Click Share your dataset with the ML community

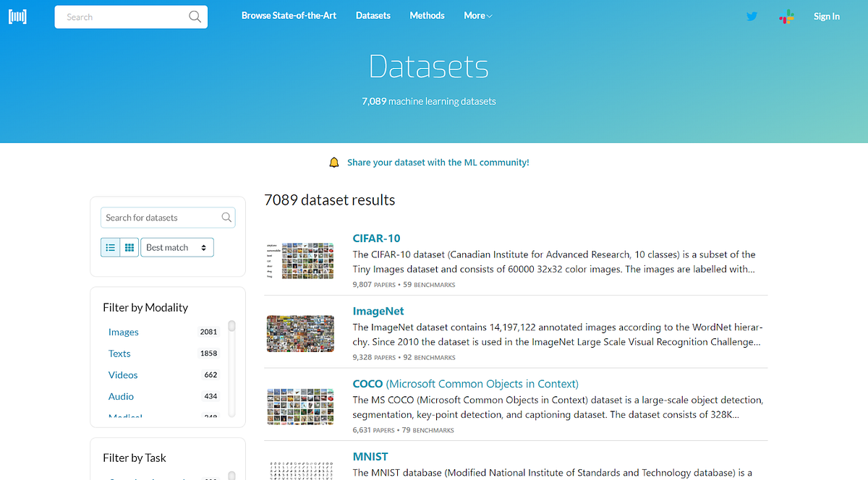pos(438,162)
